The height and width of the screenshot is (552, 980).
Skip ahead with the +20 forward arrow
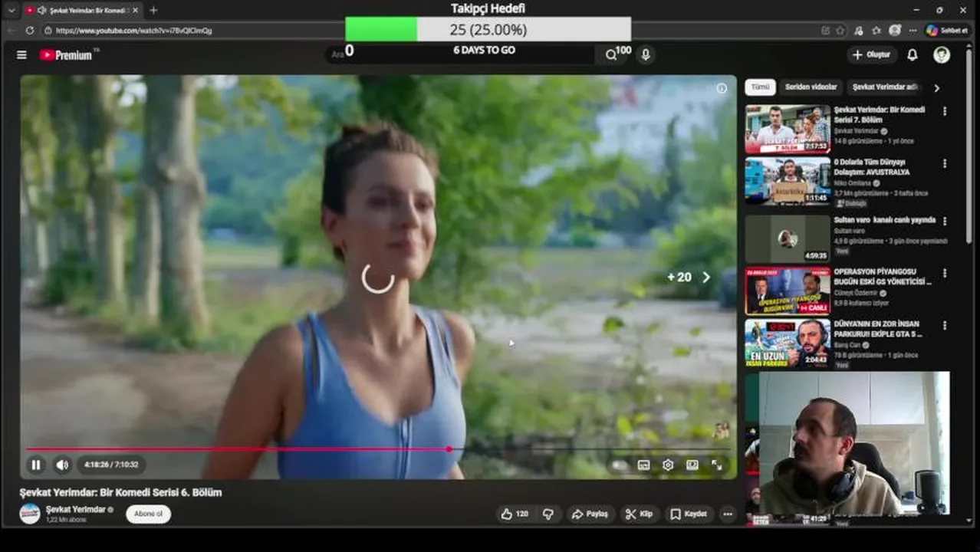706,278
